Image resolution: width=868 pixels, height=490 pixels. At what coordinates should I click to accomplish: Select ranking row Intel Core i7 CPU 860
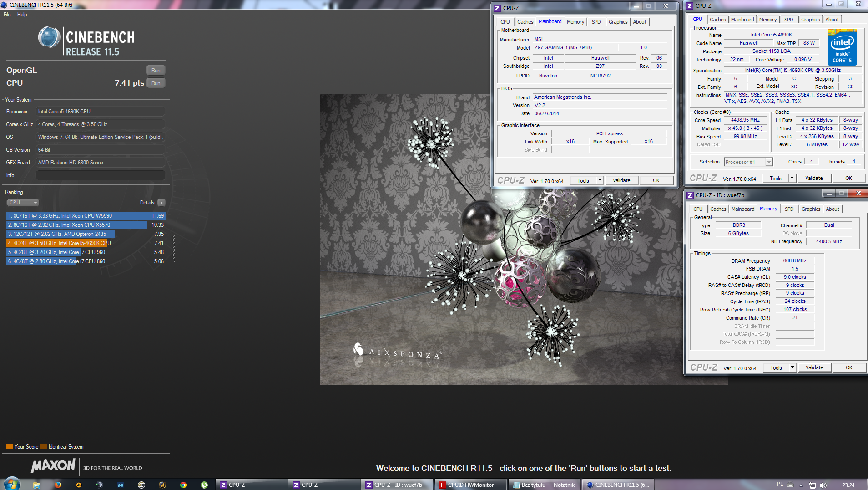tap(86, 261)
